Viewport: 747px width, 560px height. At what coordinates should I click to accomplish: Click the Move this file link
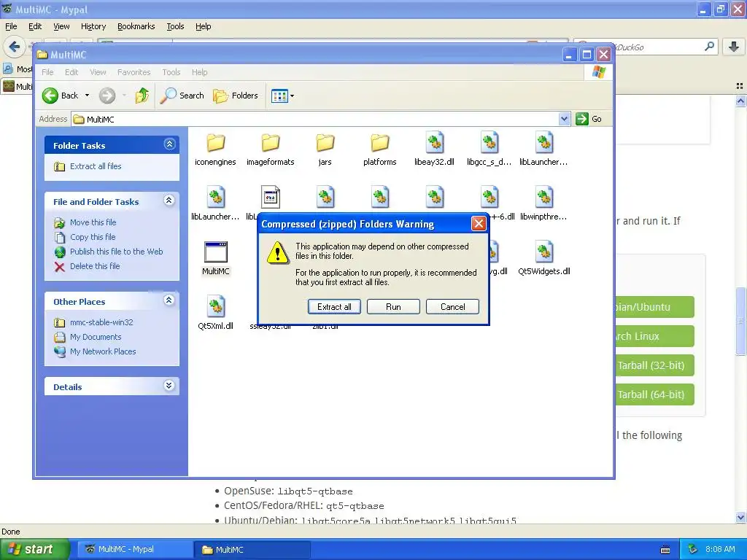click(93, 222)
